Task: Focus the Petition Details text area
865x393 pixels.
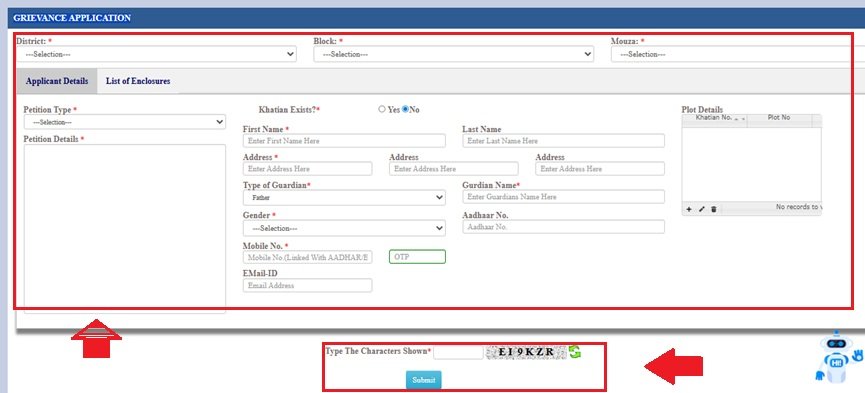Action: click(125, 229)
